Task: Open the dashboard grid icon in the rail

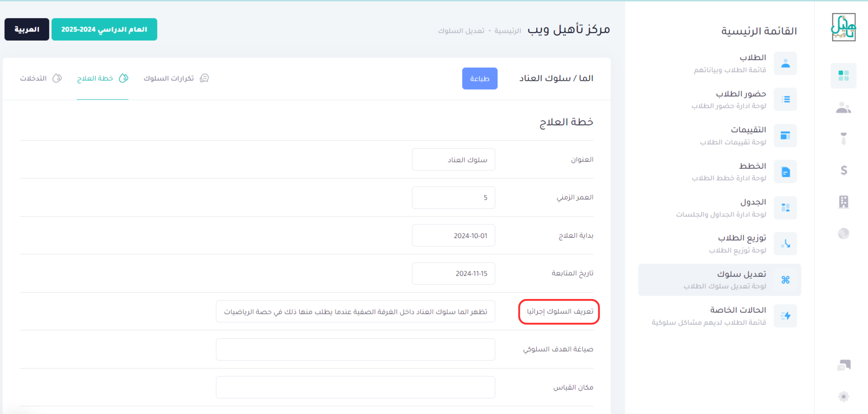Action: coord(843,76)
